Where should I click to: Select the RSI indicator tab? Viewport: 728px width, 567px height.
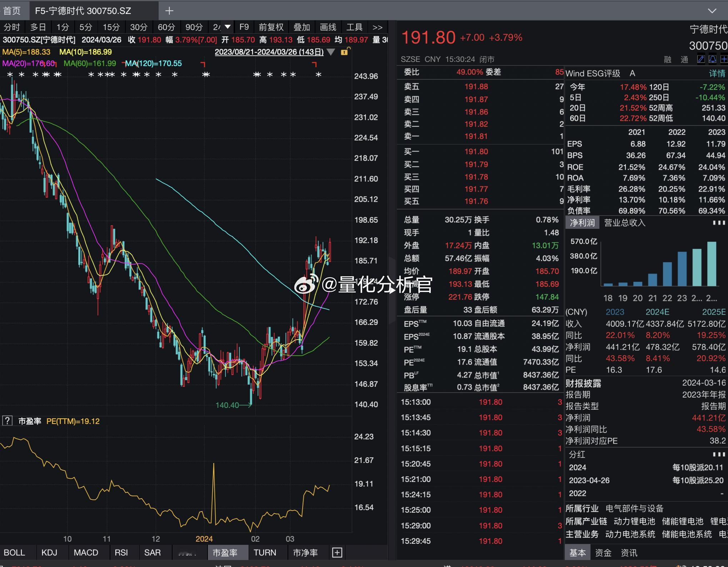[121, 552]
